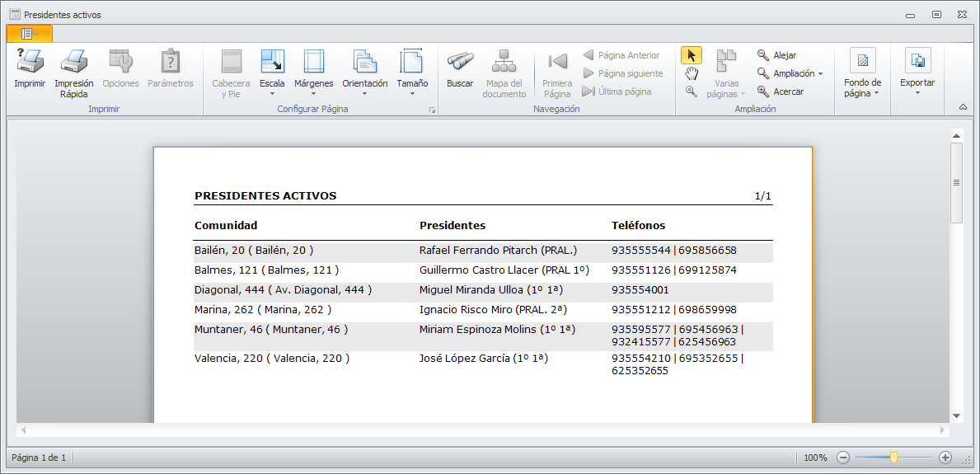Start Impresión Rápida quick print
The height and width of the screenshot is (474, 980).
(73, 62)
